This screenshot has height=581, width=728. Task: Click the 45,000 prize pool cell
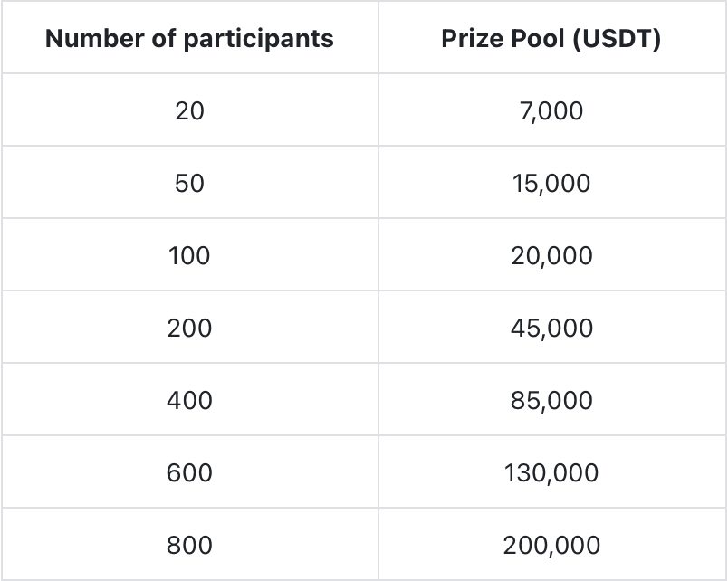(x=551, y=328)
